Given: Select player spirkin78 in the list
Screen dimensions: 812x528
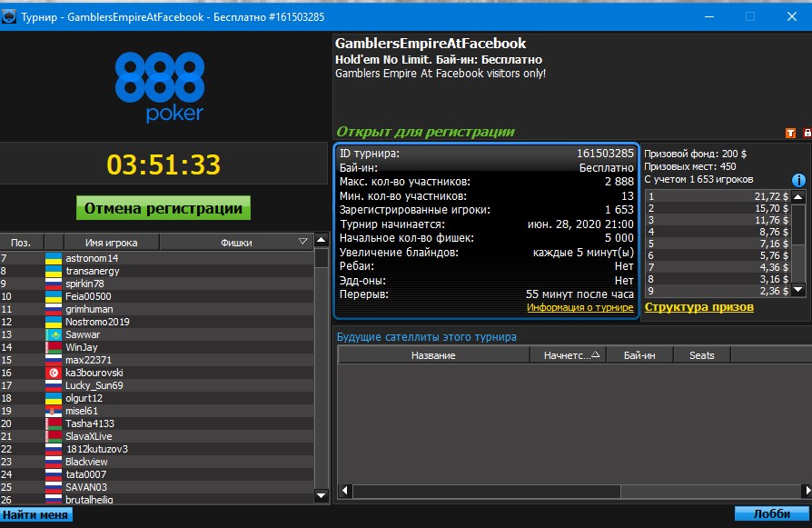Looking at the screenshot, I should coord(157,284).
